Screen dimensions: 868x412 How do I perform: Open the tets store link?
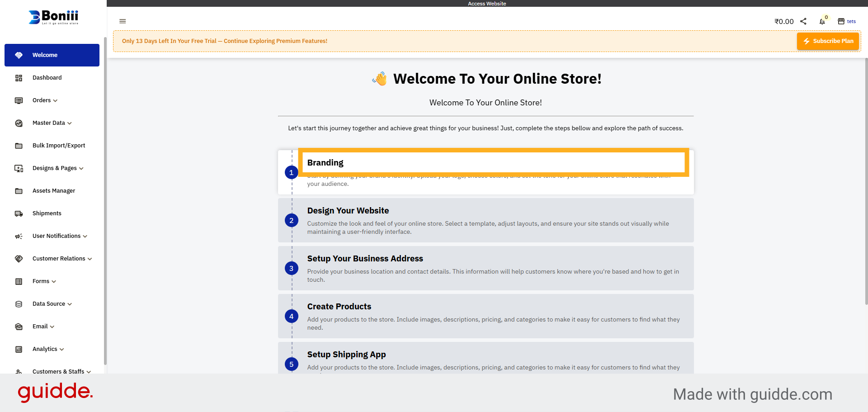point(852,21)
